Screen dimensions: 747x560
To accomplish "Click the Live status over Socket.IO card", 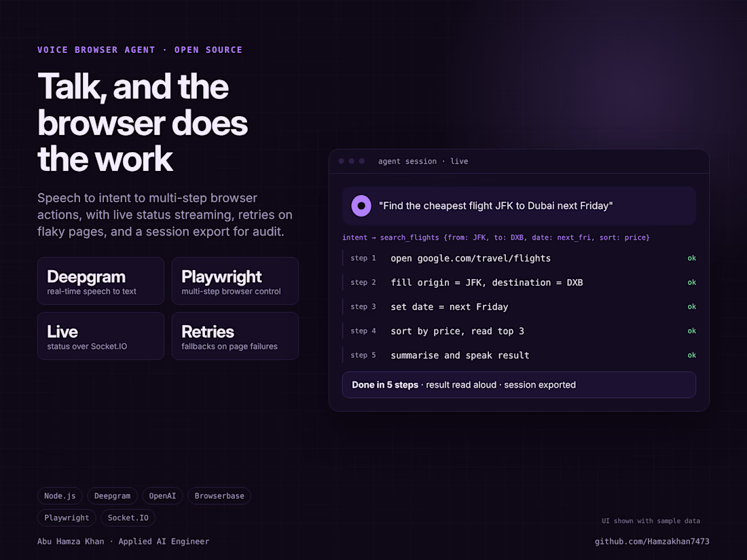I will pyautogui.click(x=101, y=336).
